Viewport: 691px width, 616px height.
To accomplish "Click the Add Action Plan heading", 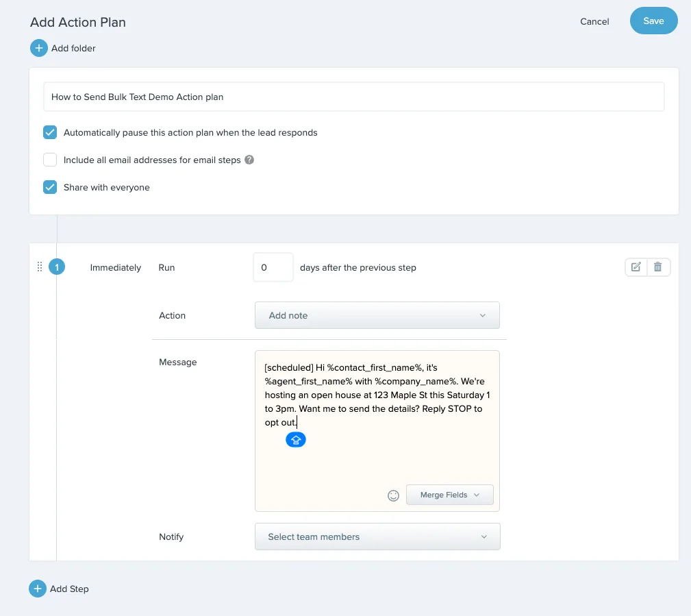I will [78, 22].
